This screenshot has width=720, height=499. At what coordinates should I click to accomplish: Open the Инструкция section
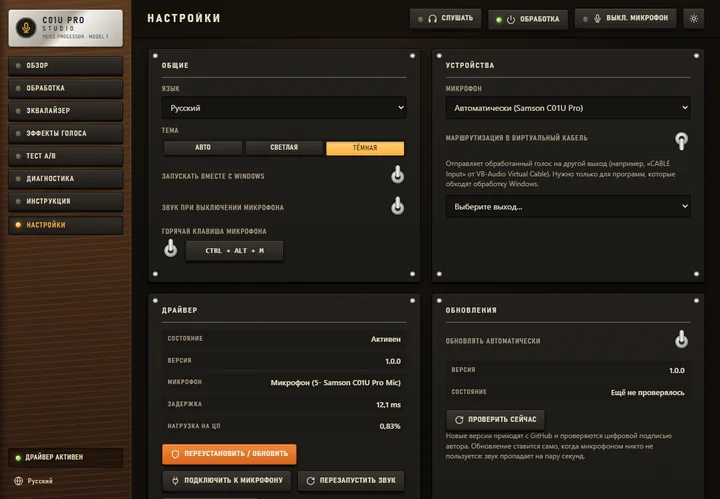coord(66,201)
